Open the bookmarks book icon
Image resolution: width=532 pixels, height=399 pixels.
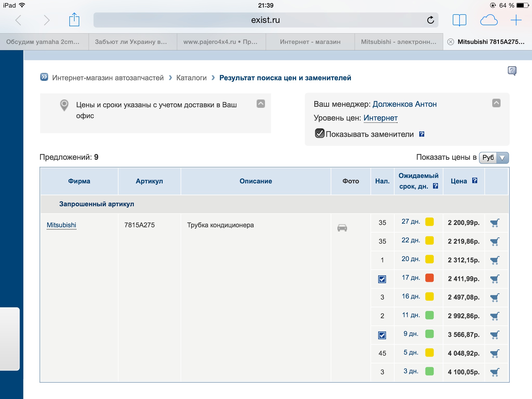coord(459,20)
